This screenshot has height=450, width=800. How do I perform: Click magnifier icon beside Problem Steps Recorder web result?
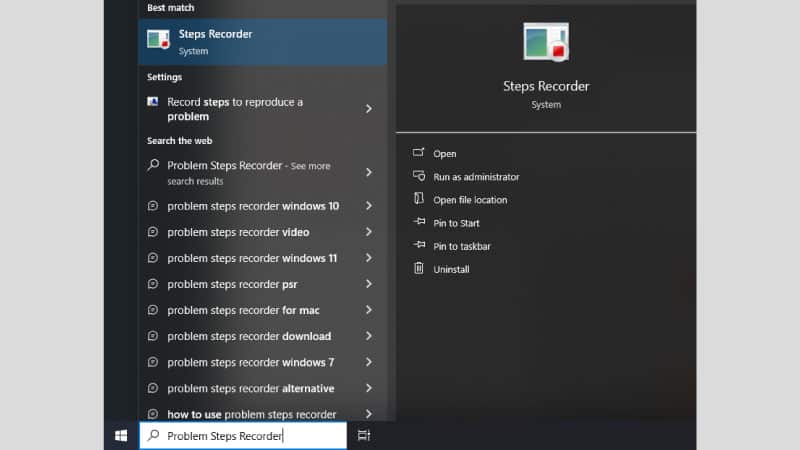pyautogui.click(x=153, y=165)
